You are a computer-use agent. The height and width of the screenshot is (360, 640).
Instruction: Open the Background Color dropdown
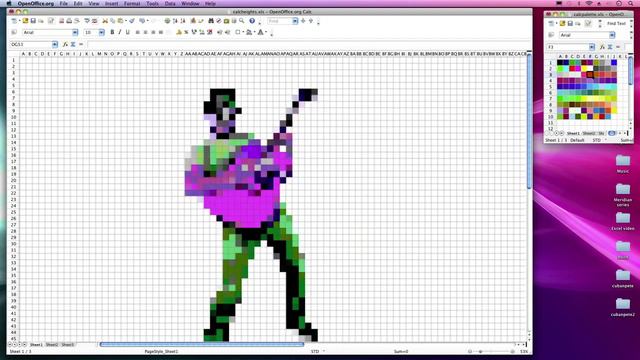tap(255, 32)
